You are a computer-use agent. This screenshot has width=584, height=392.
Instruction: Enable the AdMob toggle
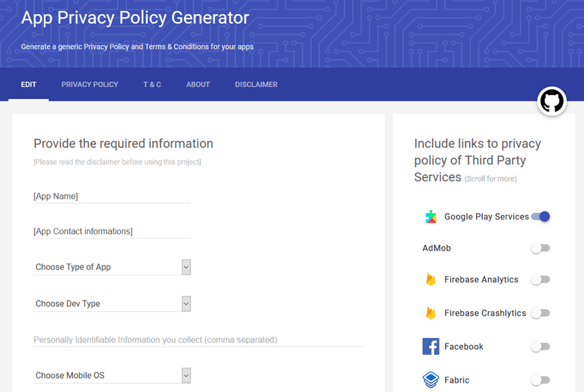540,248
